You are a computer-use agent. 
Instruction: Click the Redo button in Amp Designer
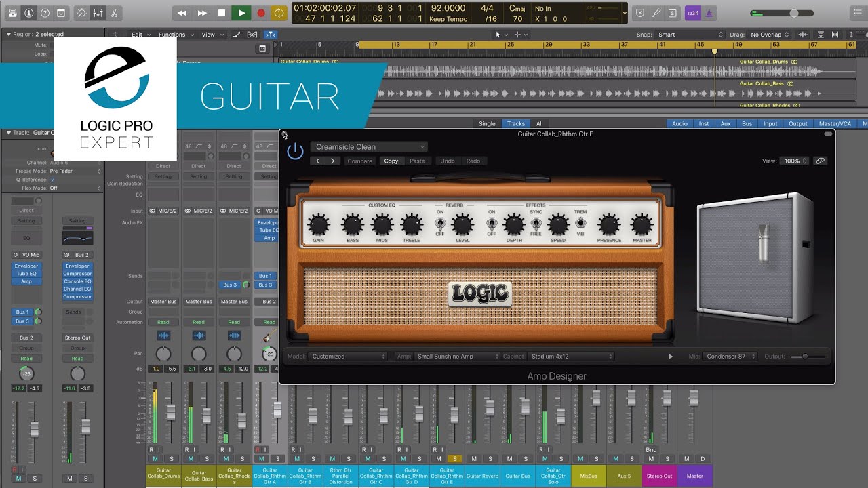tap(473, 161)
